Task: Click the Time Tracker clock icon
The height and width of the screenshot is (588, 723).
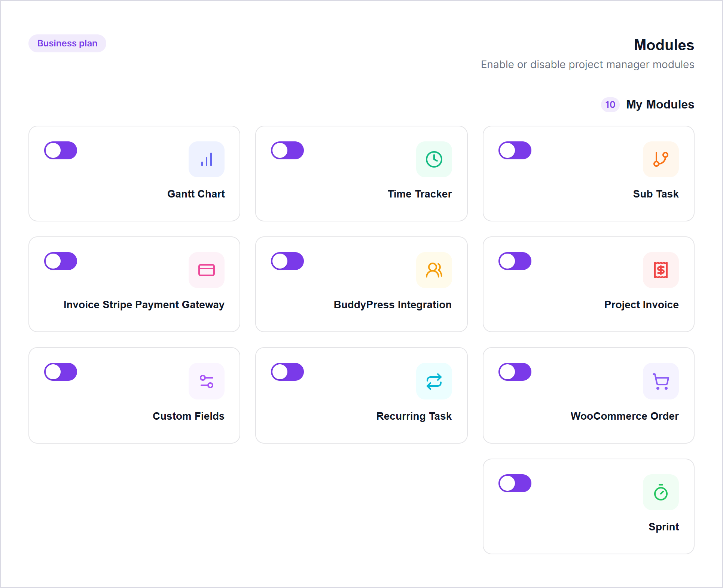Action: coord(434,159)
